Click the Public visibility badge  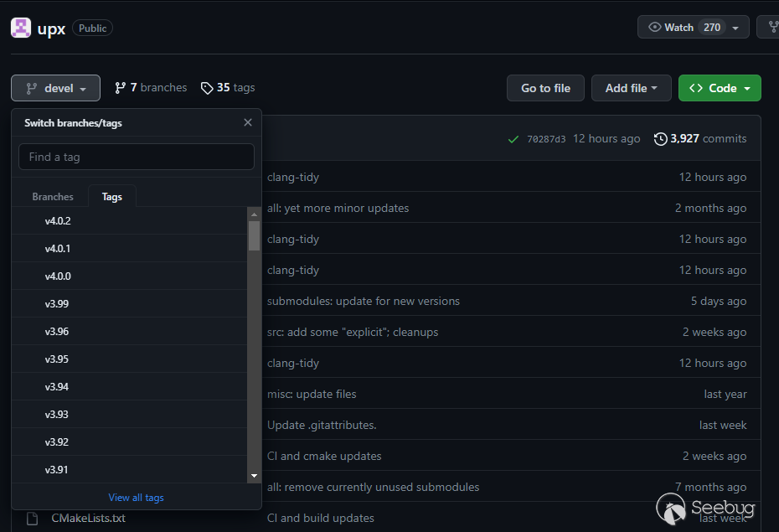[x=92, y=28]
